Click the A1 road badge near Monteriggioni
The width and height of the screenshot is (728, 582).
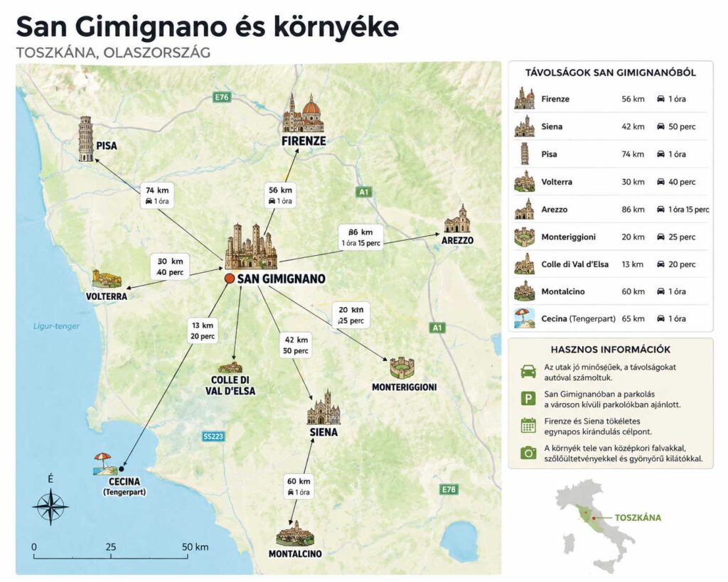pyautogui.click(x=437, y=328)
